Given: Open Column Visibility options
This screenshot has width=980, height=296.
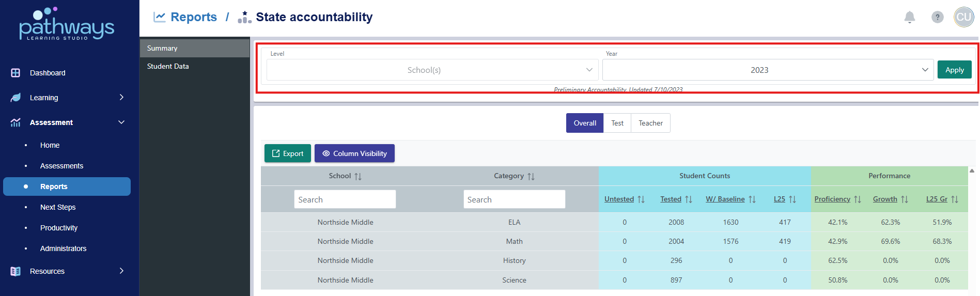Looking at the screenshot, I should pyautogui.click(x=354, y=153).
